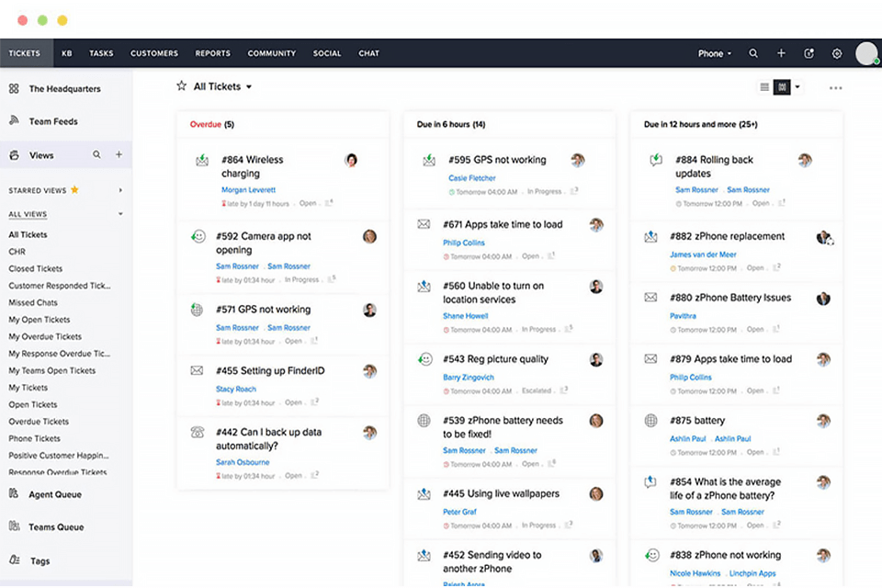This screenshot has height=588, width=882.
Task: Collapse the ALL VIEWS list
Action: point(119,212)
